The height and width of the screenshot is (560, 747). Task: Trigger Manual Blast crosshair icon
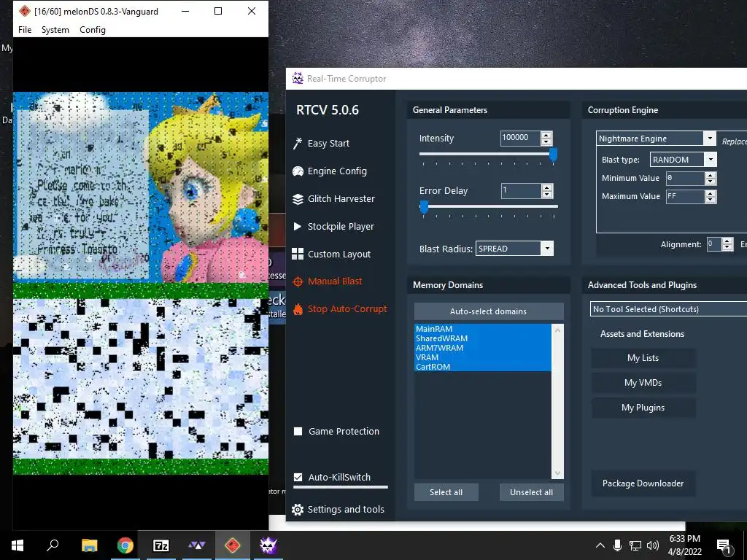(298, 281)
